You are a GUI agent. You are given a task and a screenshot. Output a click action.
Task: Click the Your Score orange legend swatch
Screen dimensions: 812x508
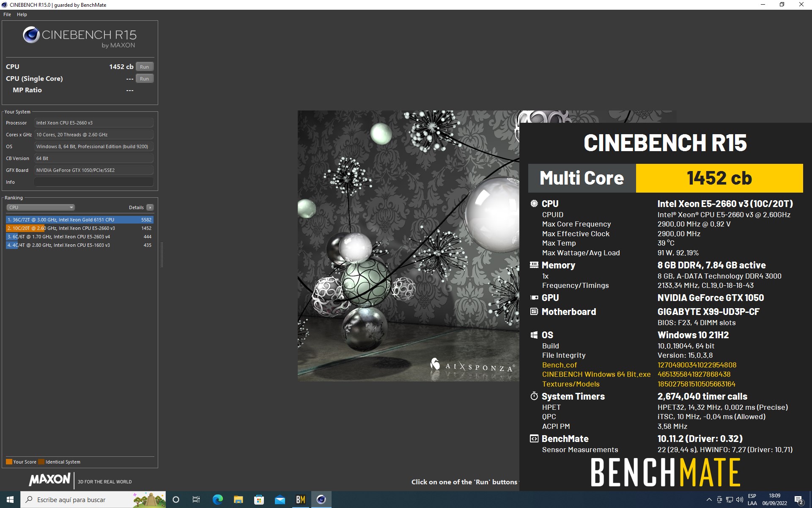tap(9, 462)
